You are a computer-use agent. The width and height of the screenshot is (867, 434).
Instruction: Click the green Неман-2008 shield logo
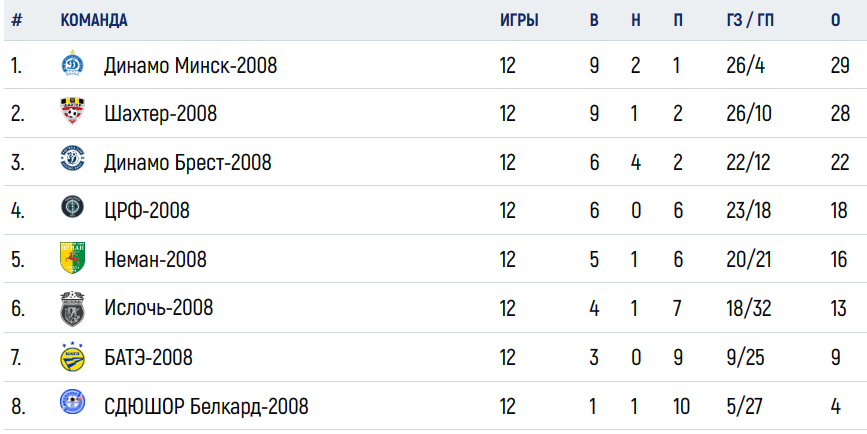72,258
